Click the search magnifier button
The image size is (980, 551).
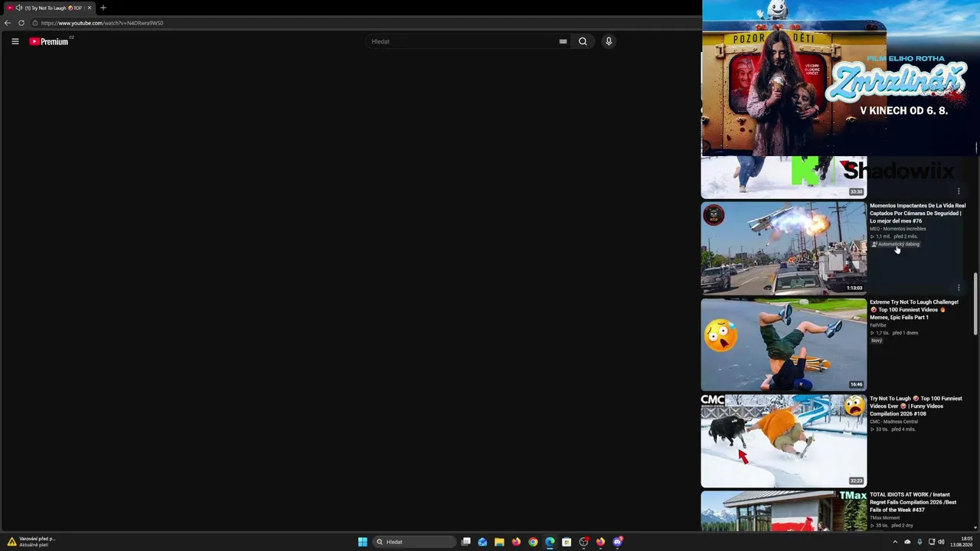pos(583,41)
